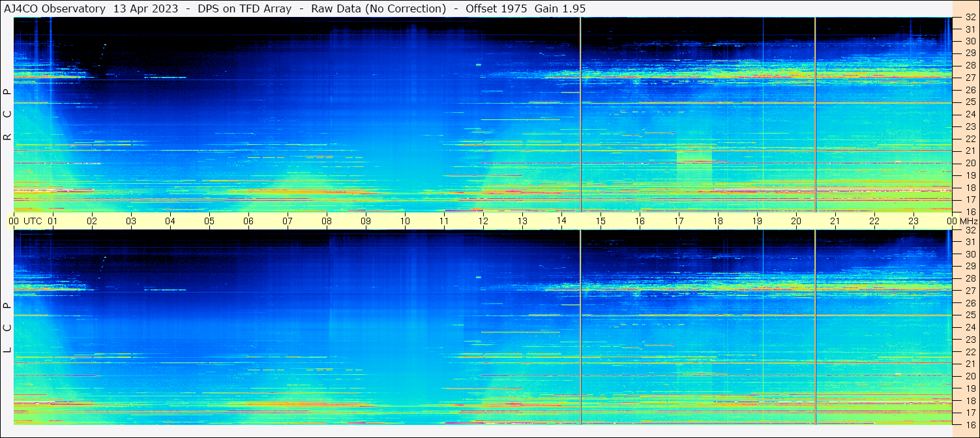Click the 29 MHz label of LCP panel
Viewport: 980px width, 438px height.
[970, 267]
